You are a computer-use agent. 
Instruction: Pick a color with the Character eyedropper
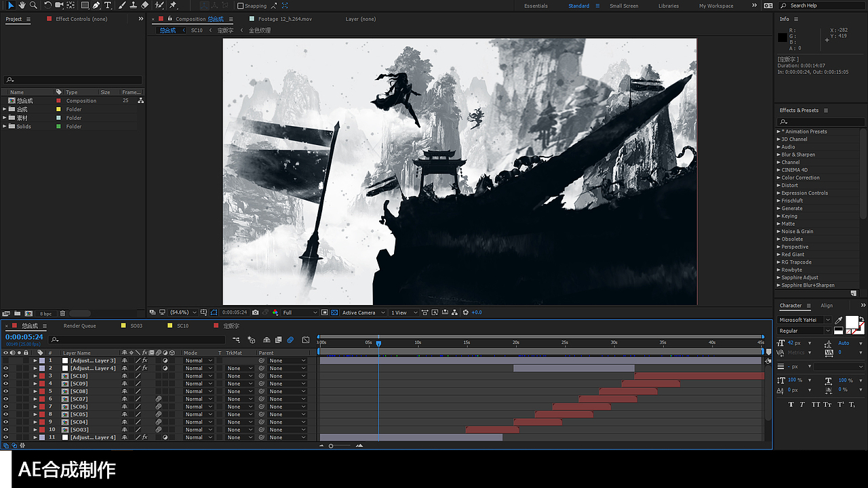[x=839, y=320]
